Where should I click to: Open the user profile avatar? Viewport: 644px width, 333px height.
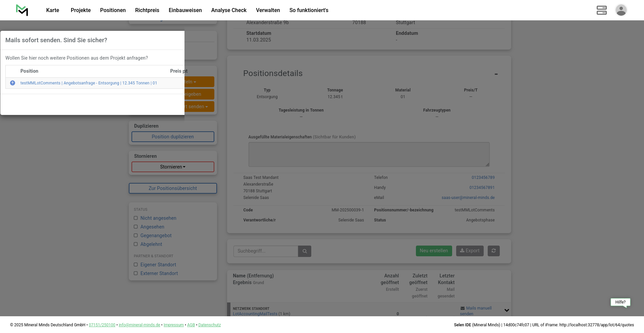621,10
